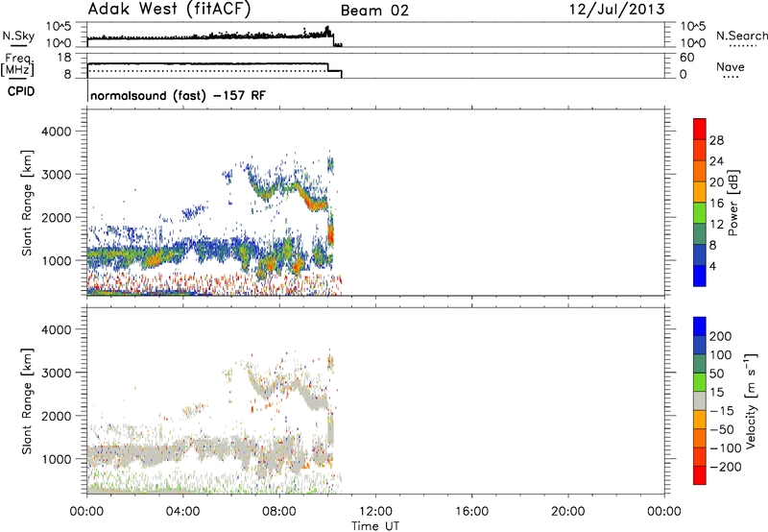Image resolution: width=768 pixels, height=532 pixels.
Task: Click the '4' tick on Power colorbar
Action: pos(712,266)
